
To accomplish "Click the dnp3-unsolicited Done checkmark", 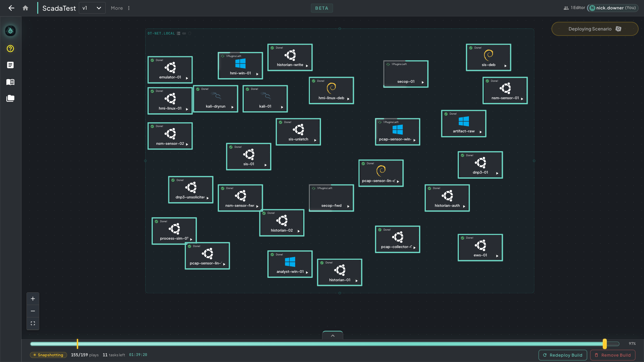I will point(173,180).
